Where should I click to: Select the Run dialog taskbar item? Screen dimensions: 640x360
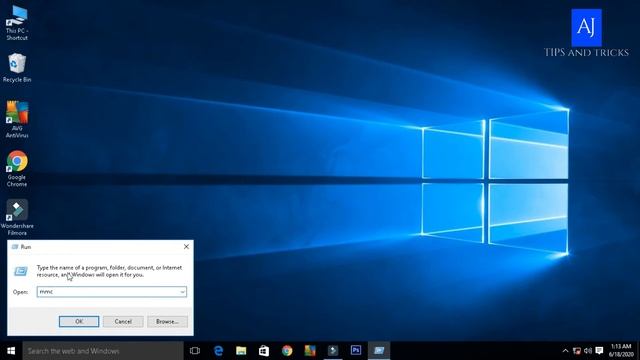click(379, 351)
